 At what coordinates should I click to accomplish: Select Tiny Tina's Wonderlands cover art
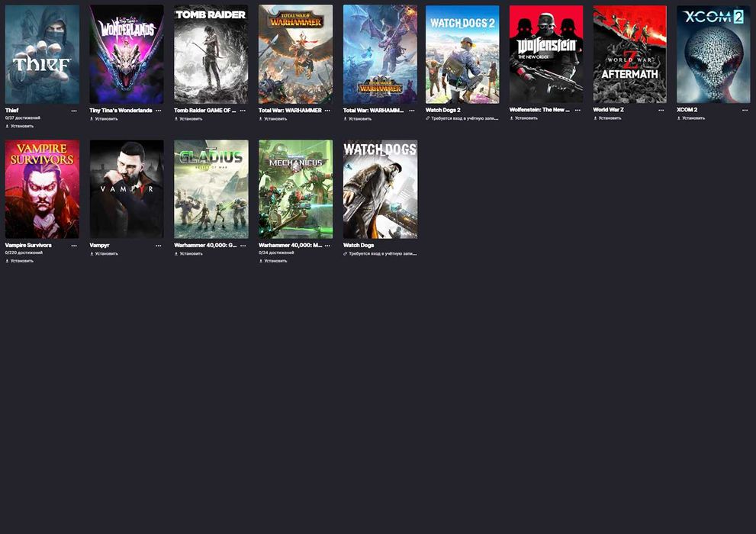pos(127,54)
